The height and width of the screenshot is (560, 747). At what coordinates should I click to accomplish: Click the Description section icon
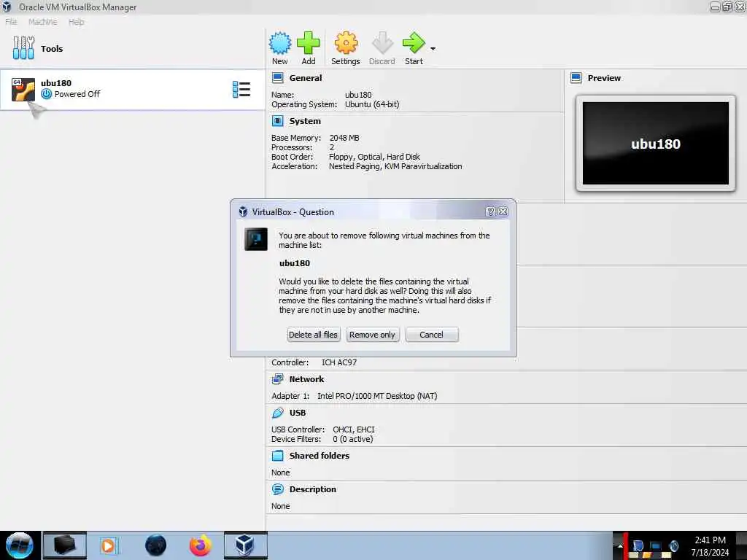click(x=278, y=489)
